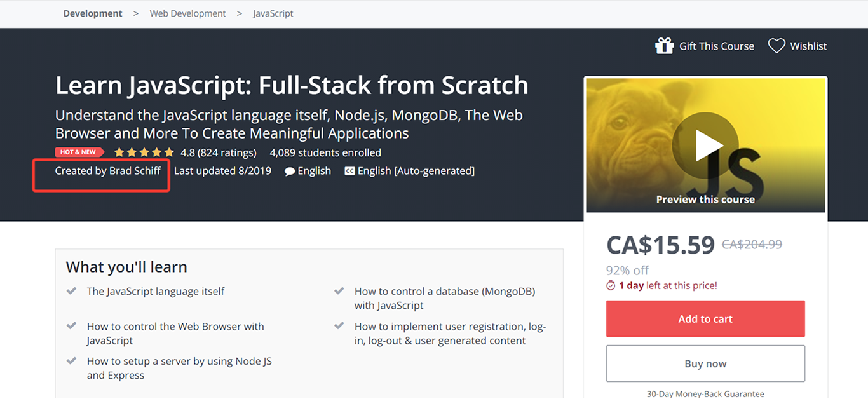Click the '1 day left at this price!' text
The image size is (868, 413).
[668, 286]
